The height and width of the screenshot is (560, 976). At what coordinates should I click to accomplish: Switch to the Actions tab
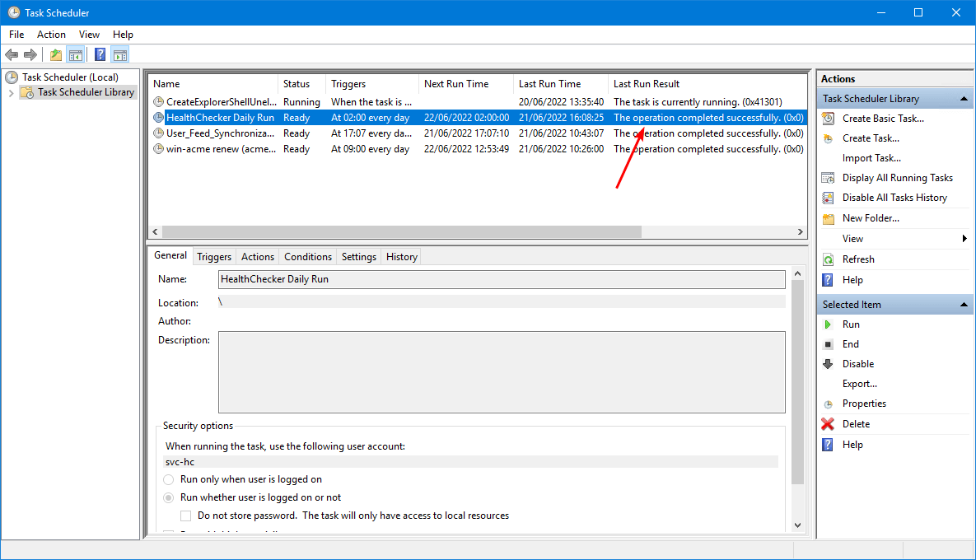[x=258, y=257]
